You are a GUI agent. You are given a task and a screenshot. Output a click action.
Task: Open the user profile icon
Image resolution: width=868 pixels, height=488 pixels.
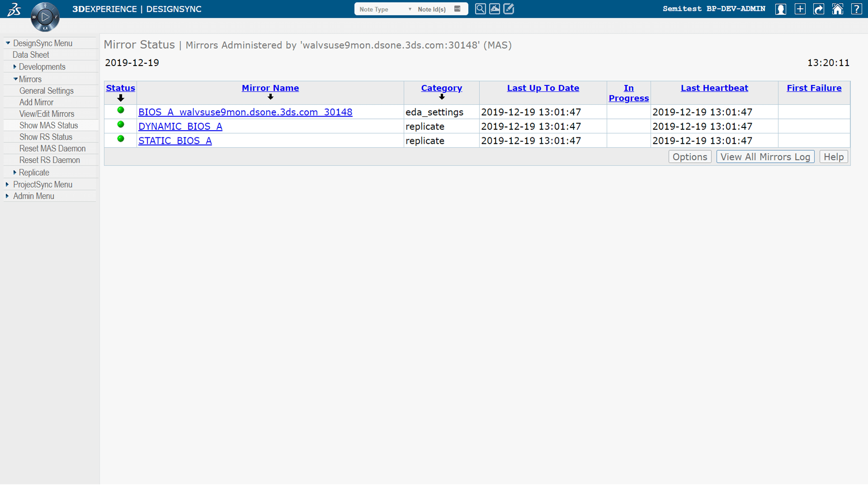[x=780, y=9]
